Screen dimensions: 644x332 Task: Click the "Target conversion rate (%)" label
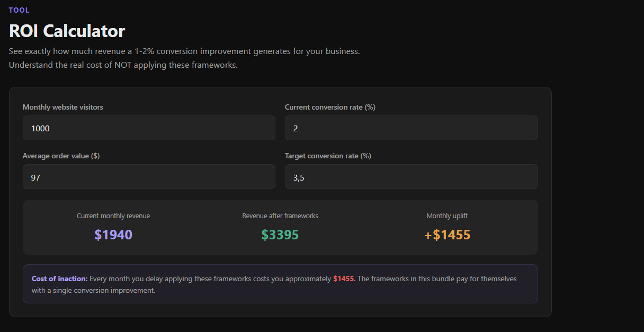(x=328, y=156)
